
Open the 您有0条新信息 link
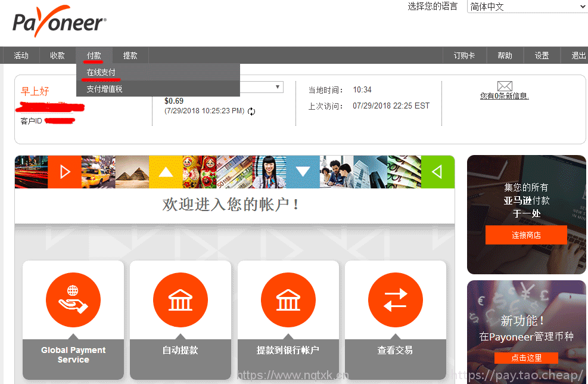(505, 96)
